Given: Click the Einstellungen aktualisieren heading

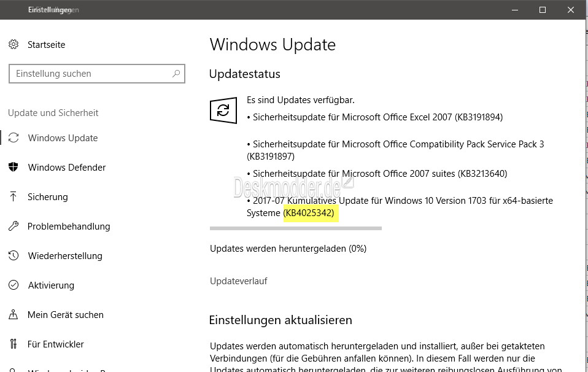Looking at the screenshot, I should pos(280,320).
